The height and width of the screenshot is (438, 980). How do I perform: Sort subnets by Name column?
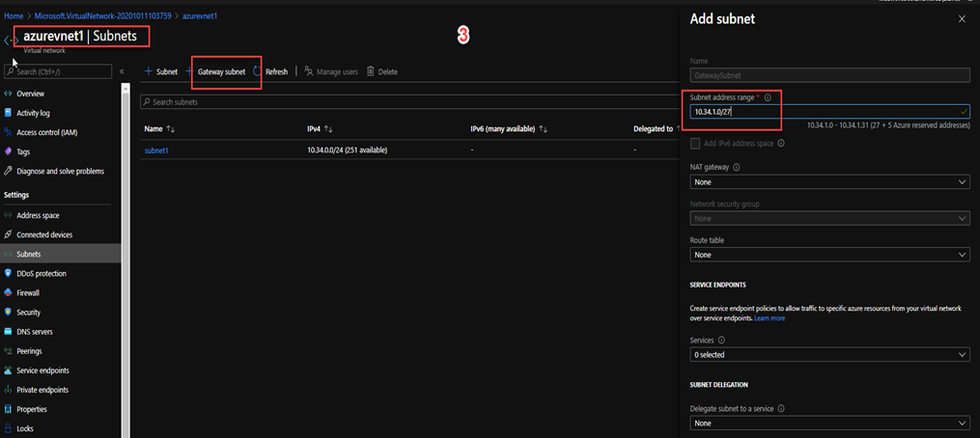coord(159,129)
